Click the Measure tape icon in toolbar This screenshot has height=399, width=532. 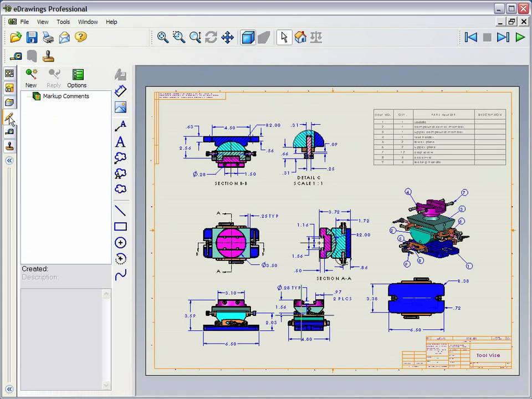point(16,55)
